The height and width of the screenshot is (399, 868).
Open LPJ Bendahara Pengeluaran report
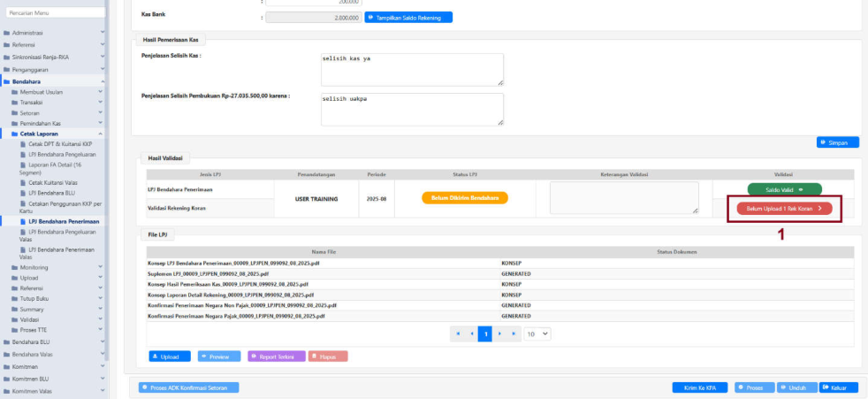[62, 154]
